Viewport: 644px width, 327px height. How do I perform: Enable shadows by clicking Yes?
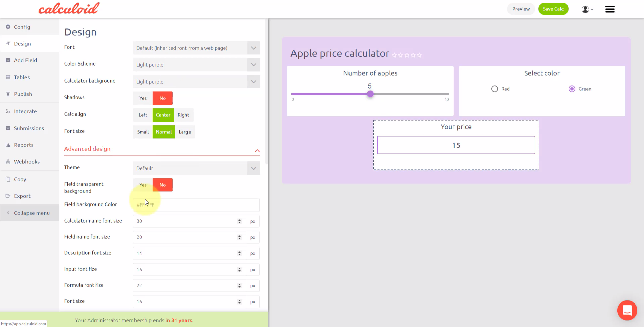point(143,98)
